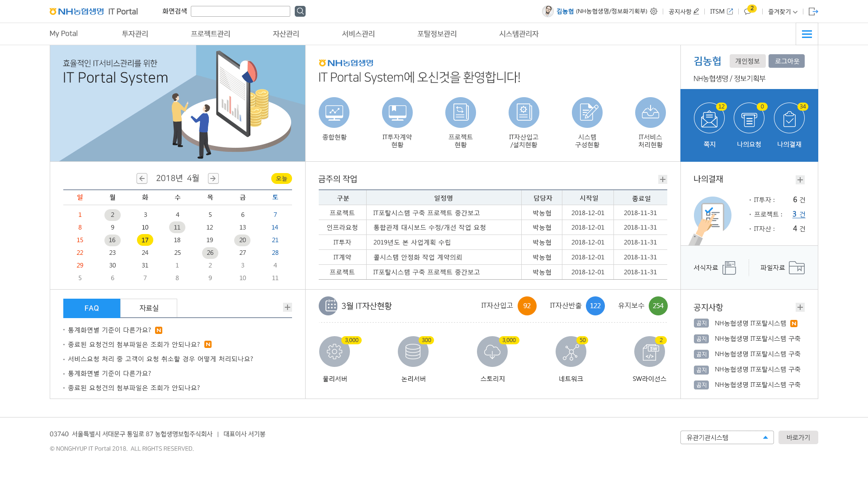
Task: Expand 공지사항 panel plus button
Action: [x=800, y=307]
